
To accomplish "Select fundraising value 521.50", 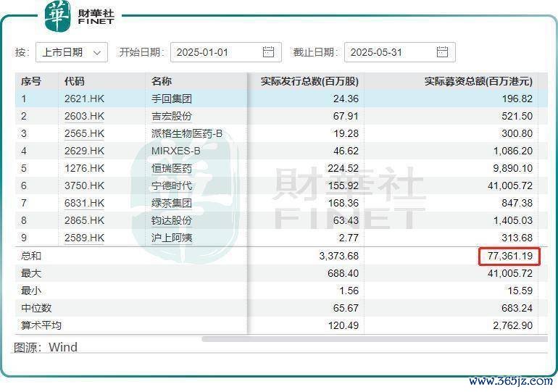I will [517, 117].
